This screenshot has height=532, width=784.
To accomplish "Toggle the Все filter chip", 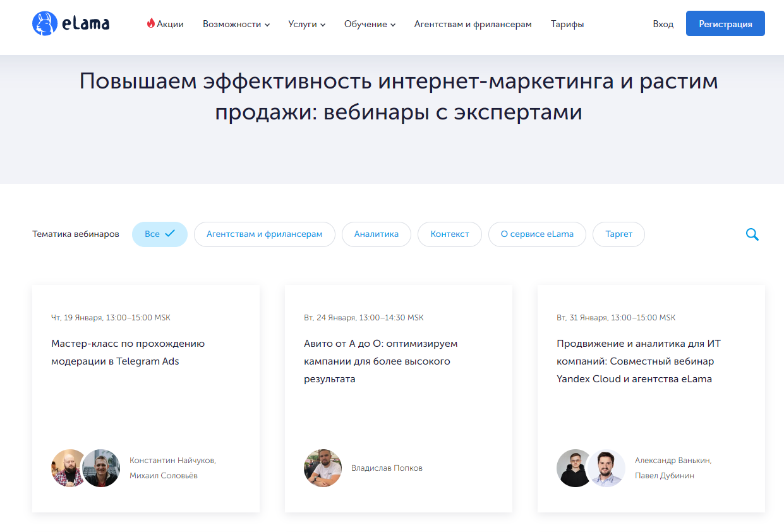I will [x=160, y=234].
